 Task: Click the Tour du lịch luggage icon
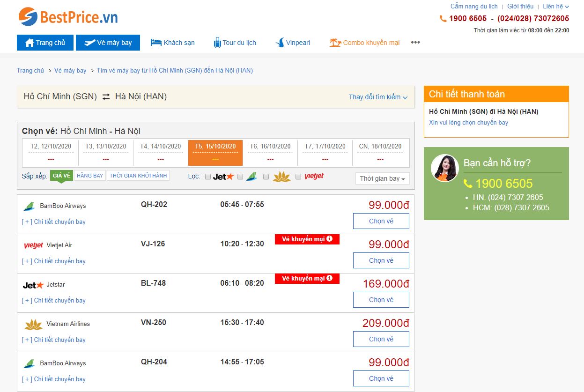[217, 42]
